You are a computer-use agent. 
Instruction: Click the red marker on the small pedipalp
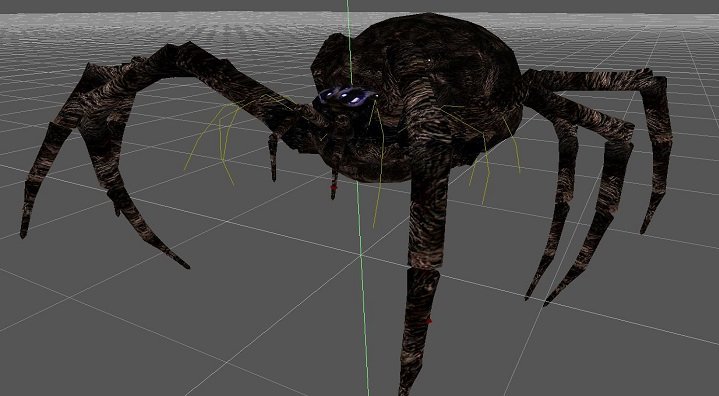click(x=333, y=187)
